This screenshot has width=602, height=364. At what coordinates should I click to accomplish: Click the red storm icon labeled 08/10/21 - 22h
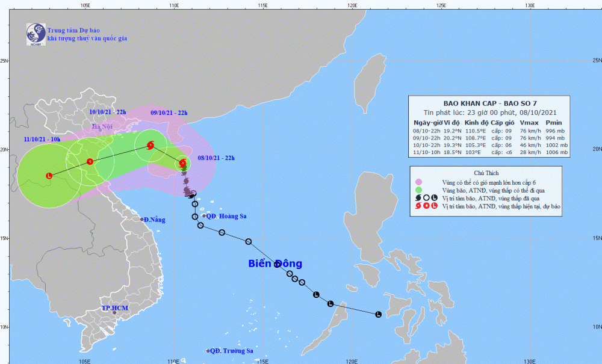click(182, 163)
